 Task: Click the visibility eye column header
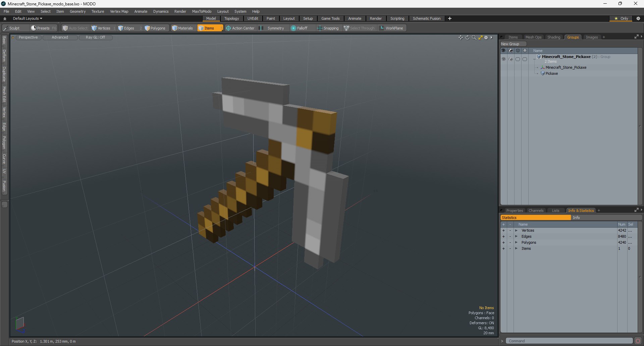click(x=503, y=51)
